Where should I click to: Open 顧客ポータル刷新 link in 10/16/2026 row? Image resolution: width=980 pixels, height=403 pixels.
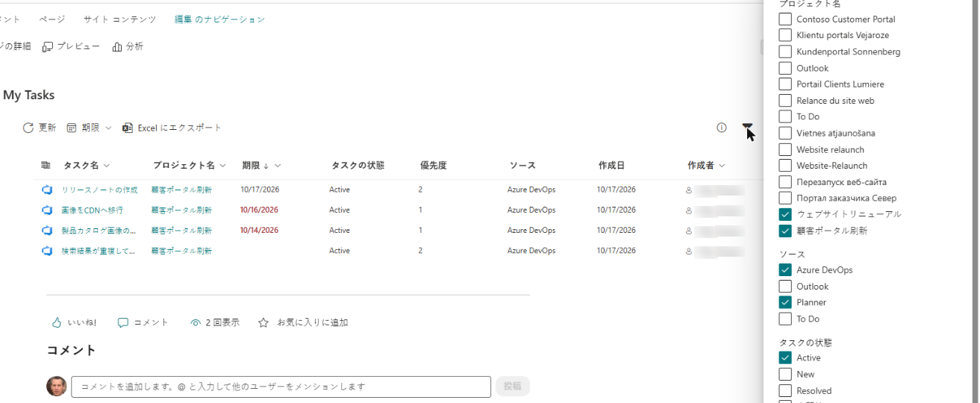(x=181, y=210)
